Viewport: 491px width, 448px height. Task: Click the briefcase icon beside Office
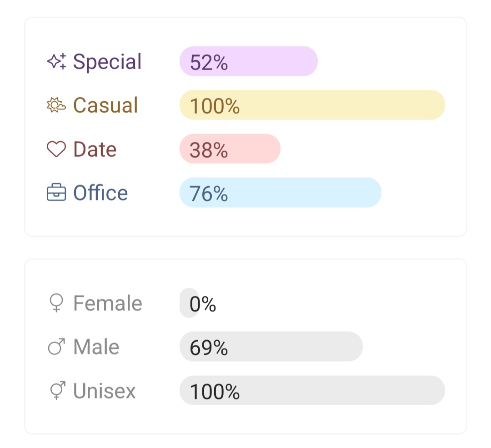tap(56, 193)
